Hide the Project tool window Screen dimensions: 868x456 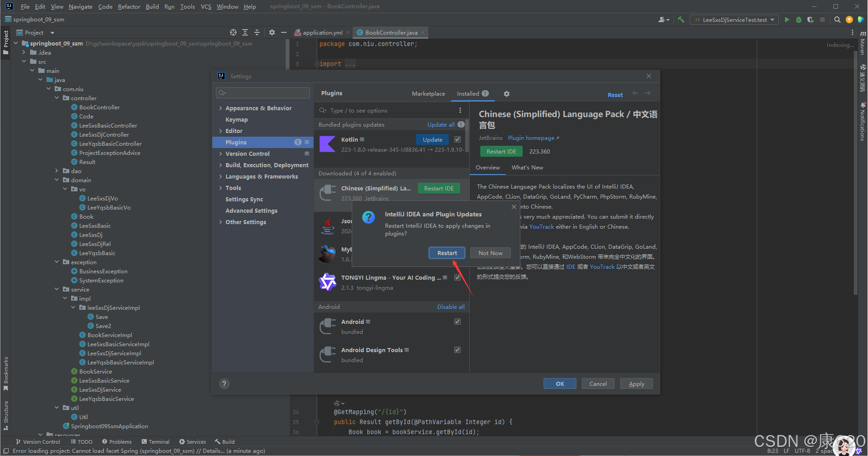[x=284, y=32]
